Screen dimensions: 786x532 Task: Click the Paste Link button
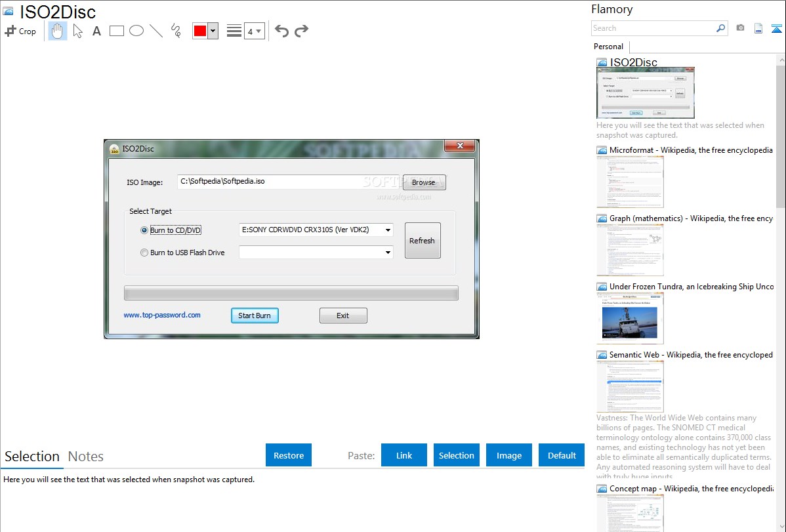(x=404, y=455)
